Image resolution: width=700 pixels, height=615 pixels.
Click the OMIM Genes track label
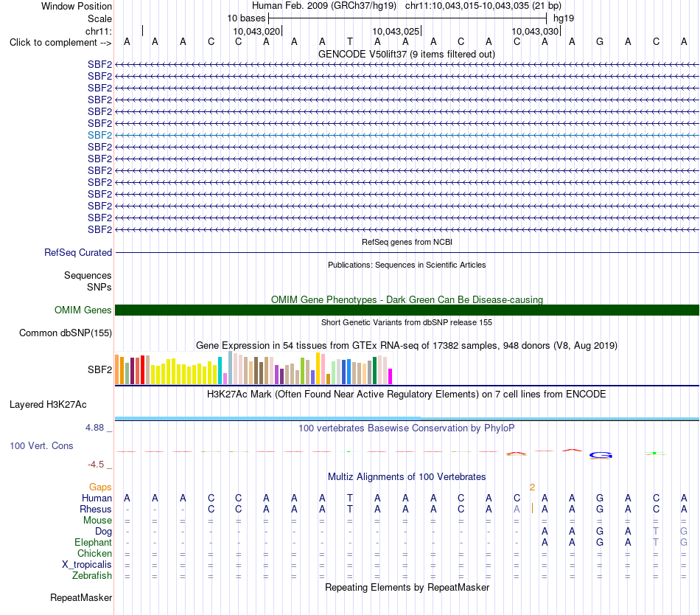click(x=83, y=310)
